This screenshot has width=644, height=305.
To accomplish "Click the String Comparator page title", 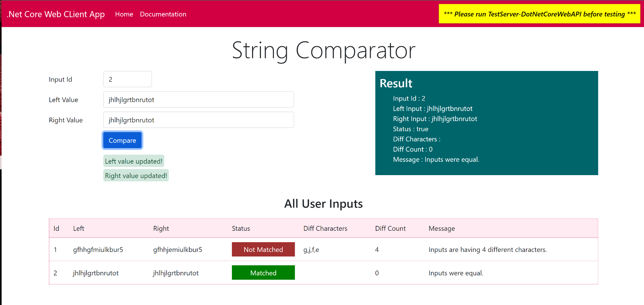I will (x=323, y=50).
